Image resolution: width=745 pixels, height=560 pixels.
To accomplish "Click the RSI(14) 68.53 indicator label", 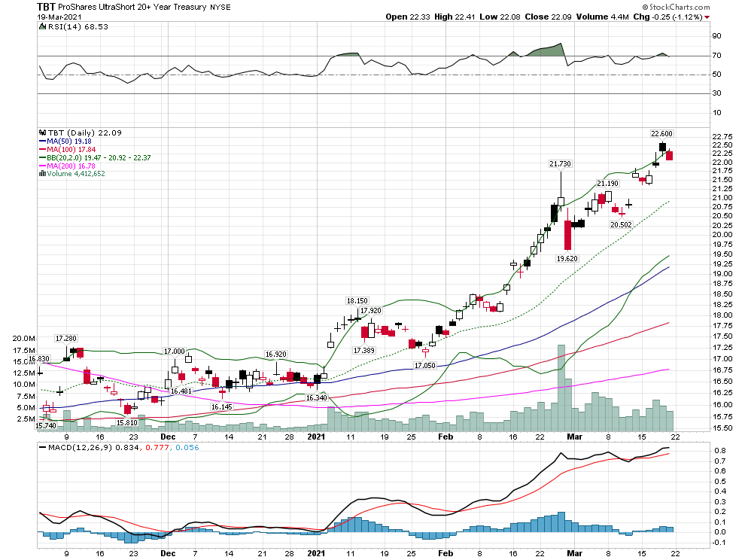I will [x=78, y=26].
